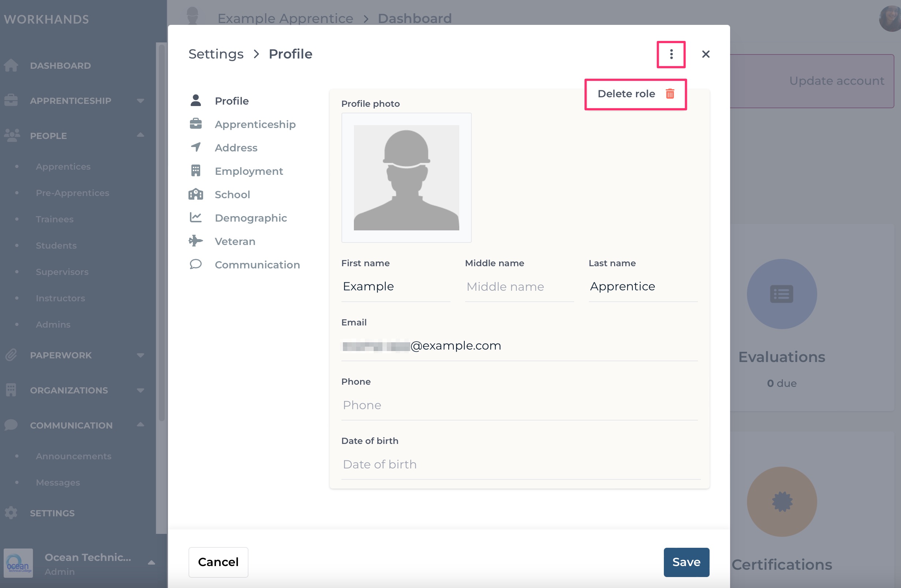Cancel the profile settings dialog
The image size is (901, 588).
(x=218, y=562)
